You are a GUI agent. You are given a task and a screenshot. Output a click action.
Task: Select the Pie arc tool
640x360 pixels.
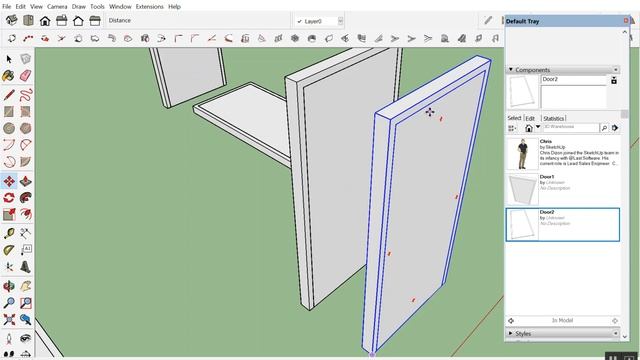[26, 162]
